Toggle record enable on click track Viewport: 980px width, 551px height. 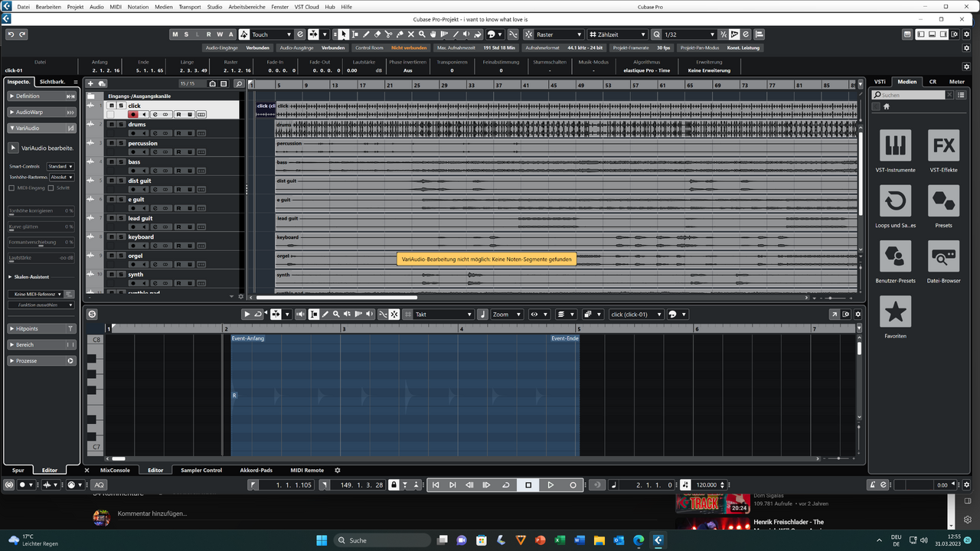(x=133, y=115)
